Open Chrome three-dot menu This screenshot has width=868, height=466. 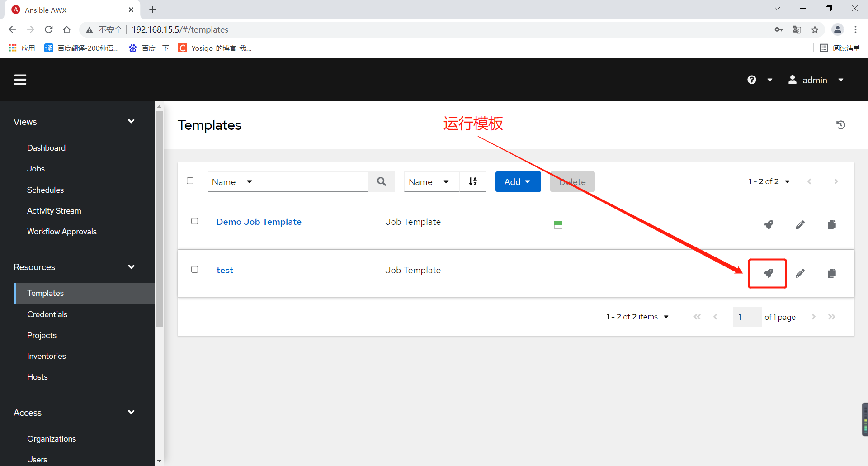(855, 29)
